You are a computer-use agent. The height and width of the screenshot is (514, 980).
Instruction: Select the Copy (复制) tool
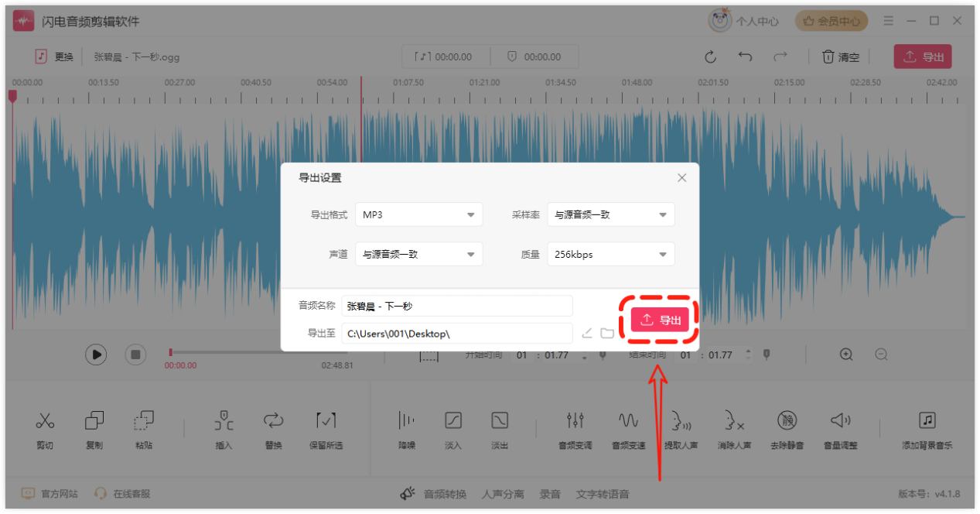pyautogui.click(x=94, y=430)
